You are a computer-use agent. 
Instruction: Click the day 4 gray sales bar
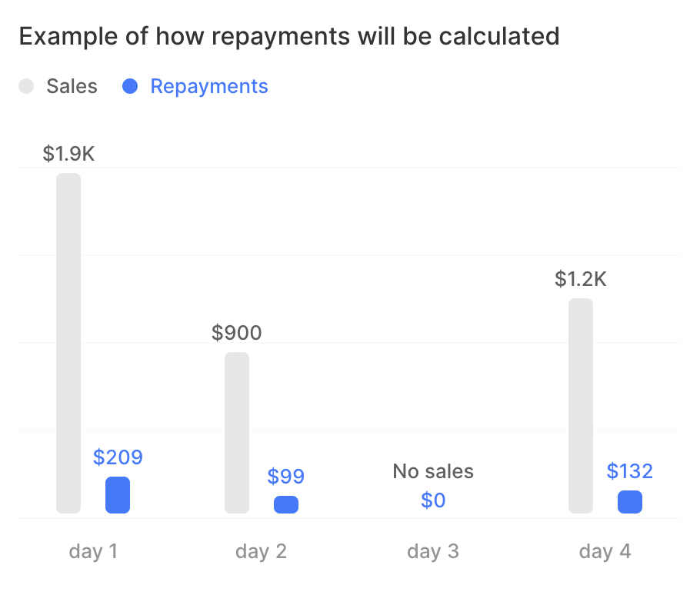pyautogui.click(x=581, y=405)
